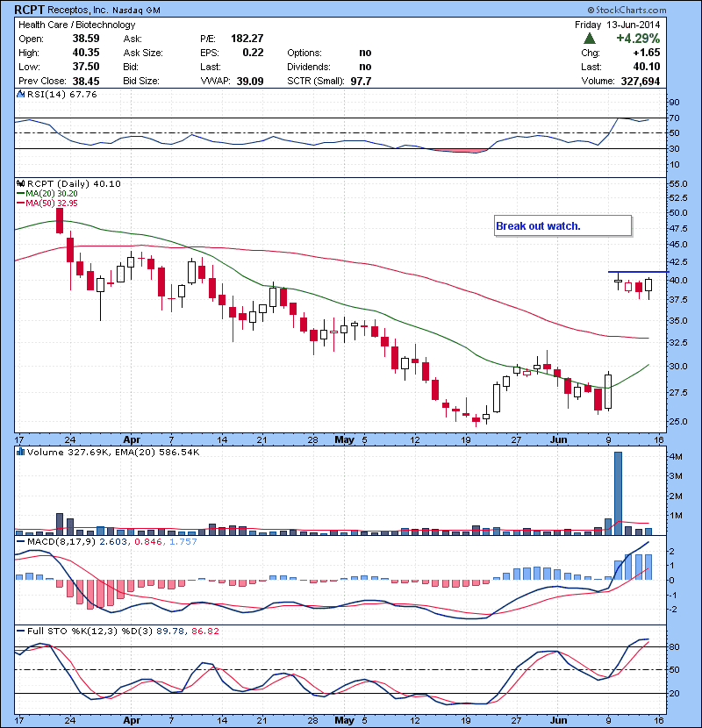
Task: Click the 4M volume axis label
Action: (x=676, y=456)
